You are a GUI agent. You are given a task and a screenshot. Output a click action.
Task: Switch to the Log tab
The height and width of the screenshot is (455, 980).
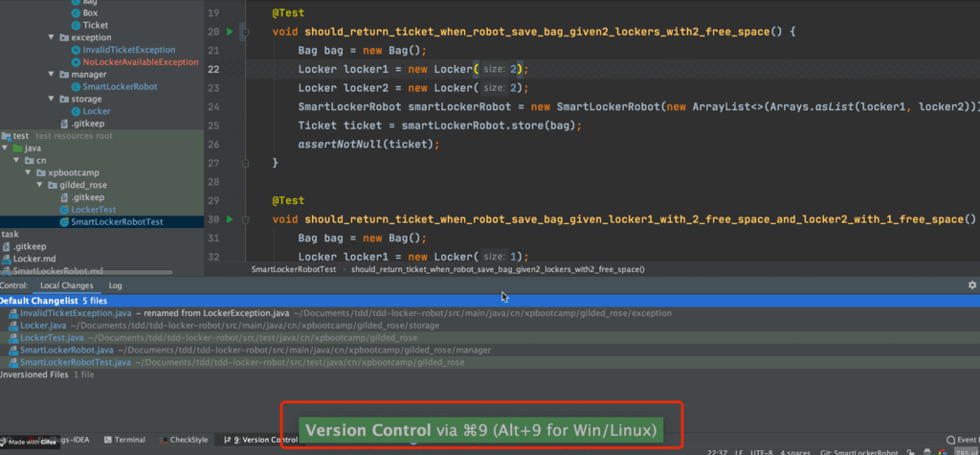[x=115, y=285]
